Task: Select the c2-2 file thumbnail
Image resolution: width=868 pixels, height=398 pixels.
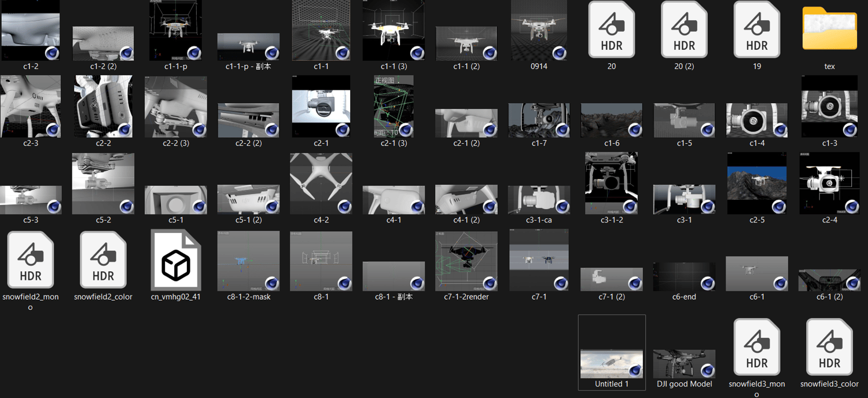Action: 103,107
